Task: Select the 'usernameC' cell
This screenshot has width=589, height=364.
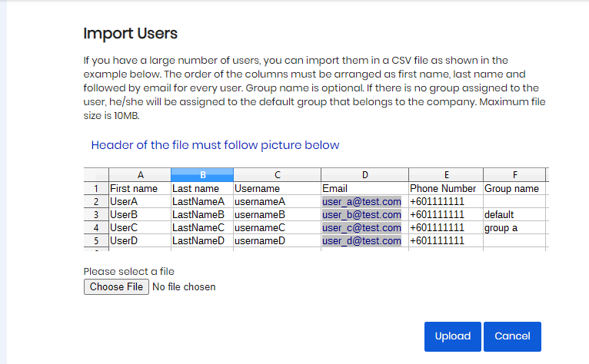Action: (260, 228)
